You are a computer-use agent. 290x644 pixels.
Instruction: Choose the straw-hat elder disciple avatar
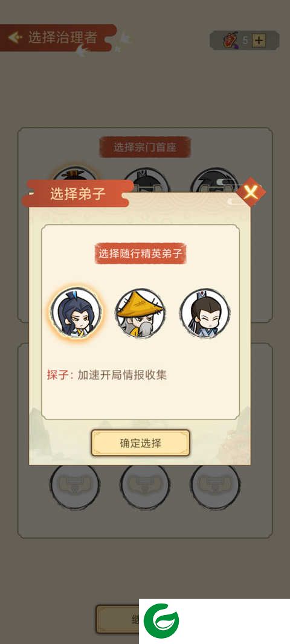pyautogui.click(x=140, y=313)
